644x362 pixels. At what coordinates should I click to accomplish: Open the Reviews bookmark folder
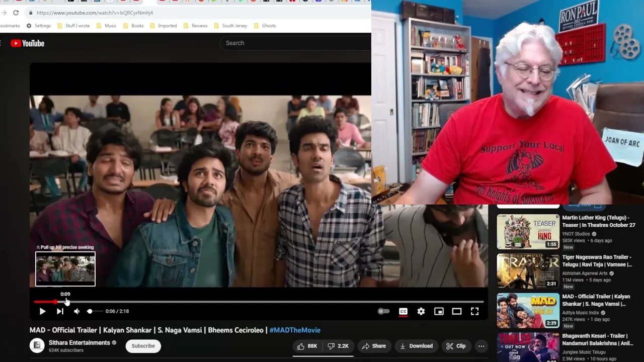(195, 26)
